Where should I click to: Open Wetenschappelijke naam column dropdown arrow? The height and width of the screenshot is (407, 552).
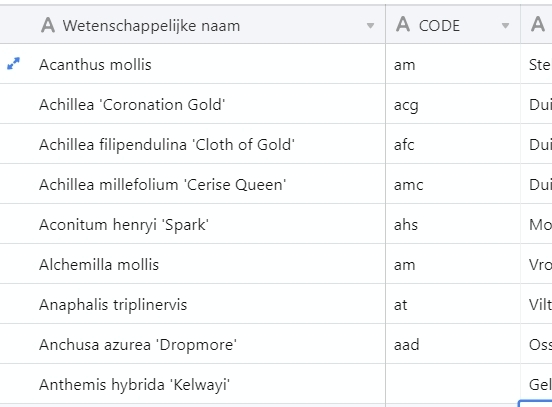370,26
